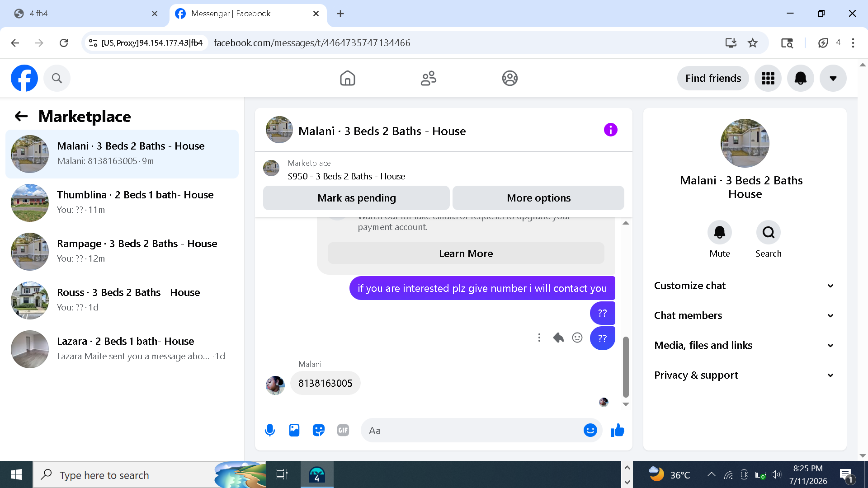
Task: Click the $950 Marketplace listing link
Action: point(346,176)
